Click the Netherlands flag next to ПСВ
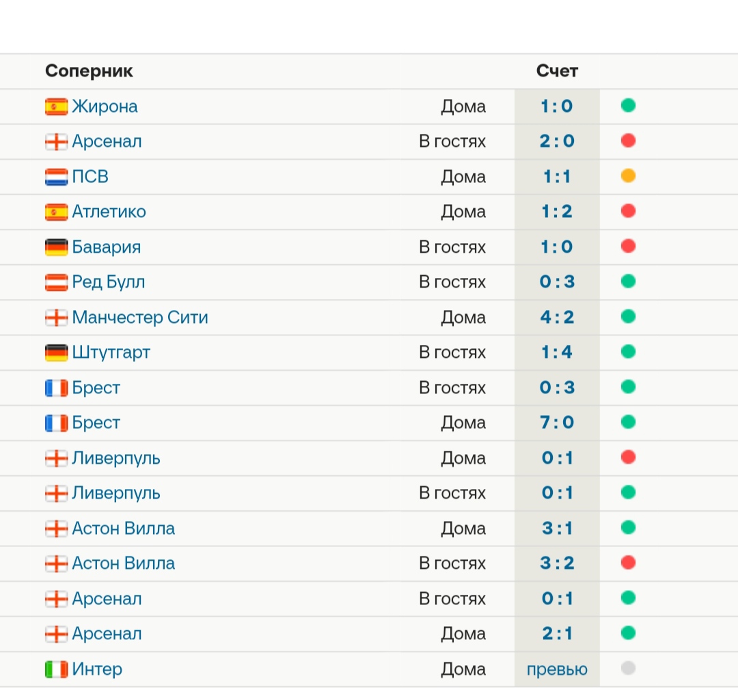The width and height of the screenshot is (738, 700). [56, 177]
